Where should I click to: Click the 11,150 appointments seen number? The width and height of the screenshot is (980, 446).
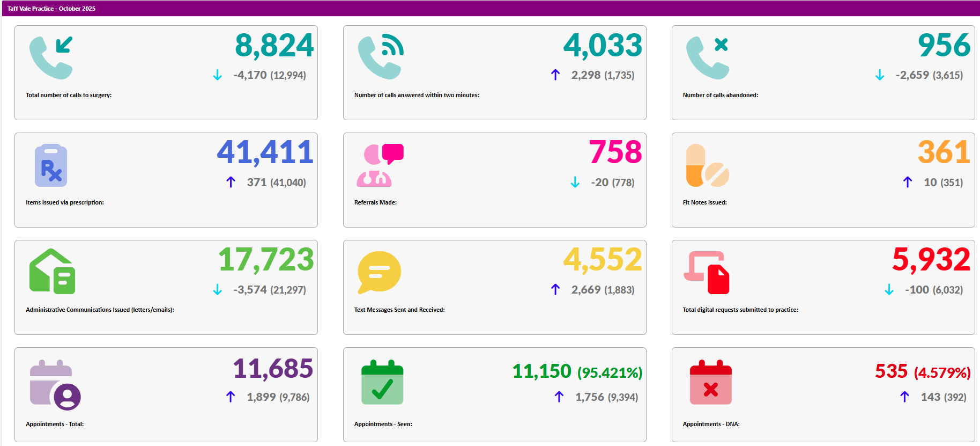click(541, 371)
